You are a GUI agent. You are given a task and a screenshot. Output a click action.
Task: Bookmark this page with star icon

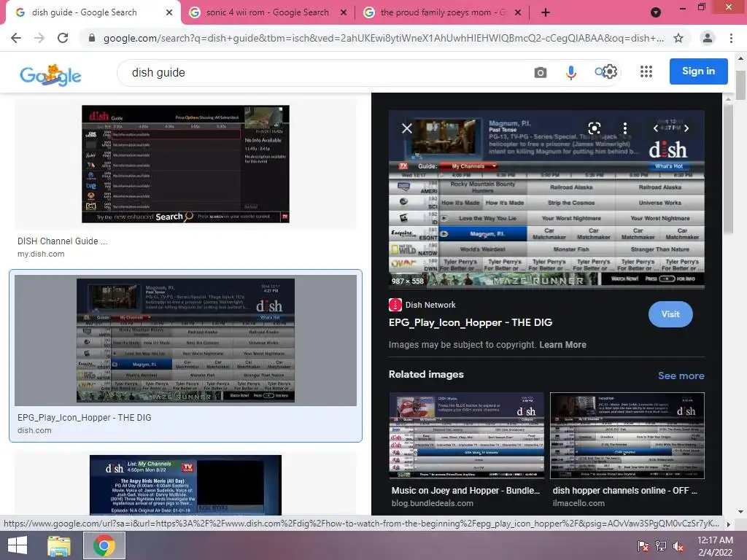678,38
